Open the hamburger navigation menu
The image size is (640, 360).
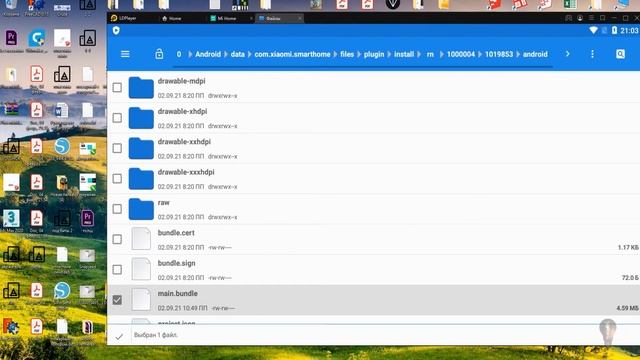click(x=125, y=54)
